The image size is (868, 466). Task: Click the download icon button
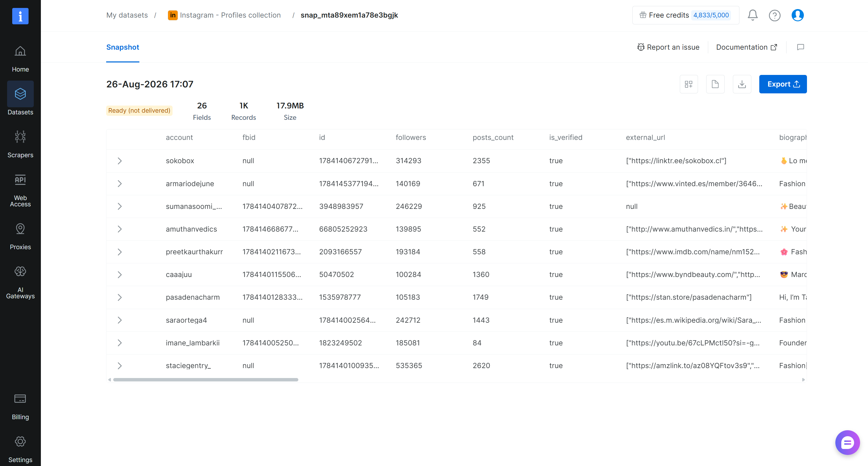pos(742,84)
